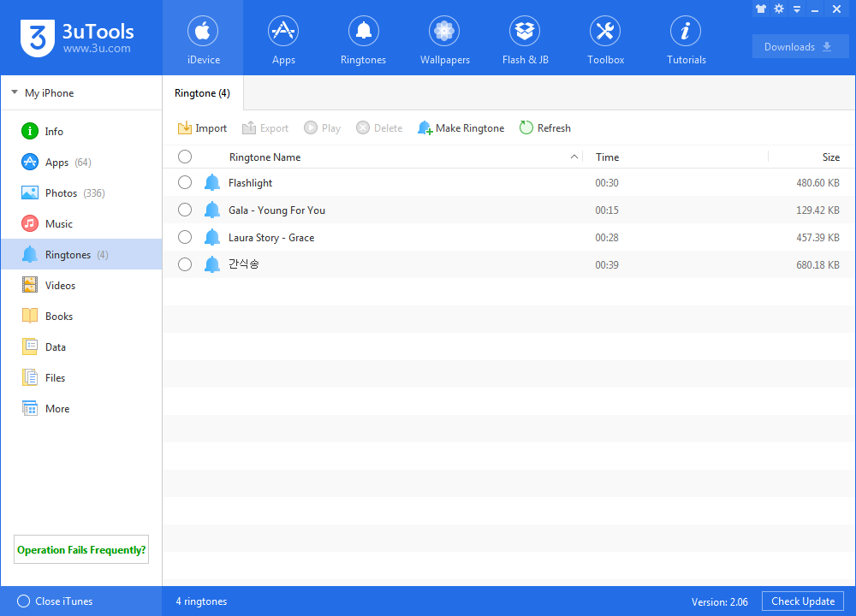Open the Toolbox section
This screenshot has width=856, height=616.
click(605, 38)
